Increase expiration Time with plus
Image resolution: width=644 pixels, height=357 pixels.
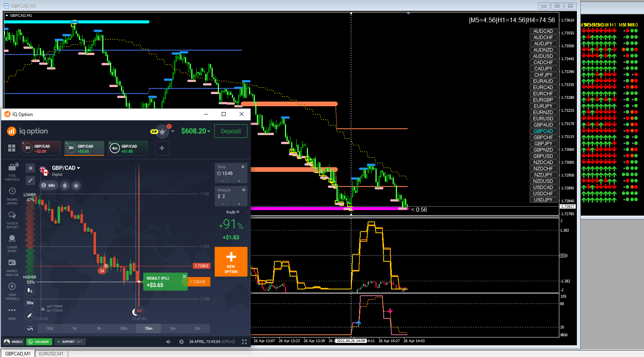pyautogui.click(x=239, y=181)
